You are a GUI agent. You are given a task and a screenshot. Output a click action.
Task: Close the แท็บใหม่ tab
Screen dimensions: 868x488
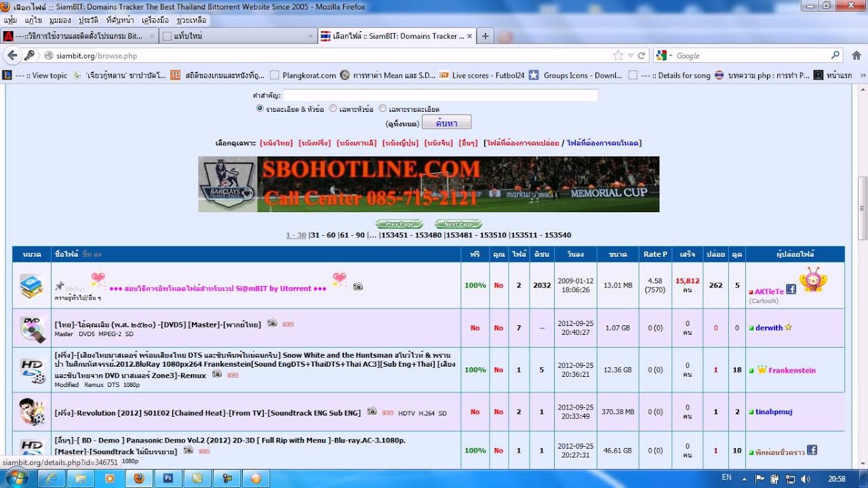(311, 36)
